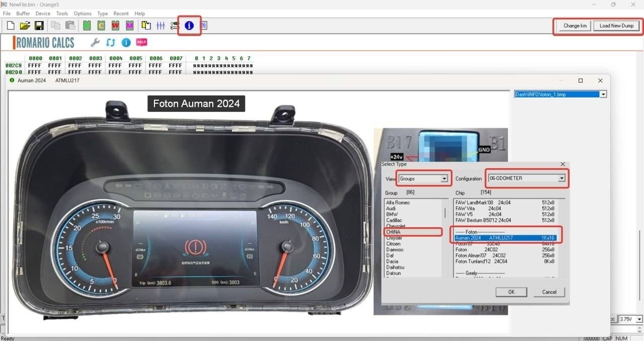Click the yellow documents toolbar icon

[146, 26]
